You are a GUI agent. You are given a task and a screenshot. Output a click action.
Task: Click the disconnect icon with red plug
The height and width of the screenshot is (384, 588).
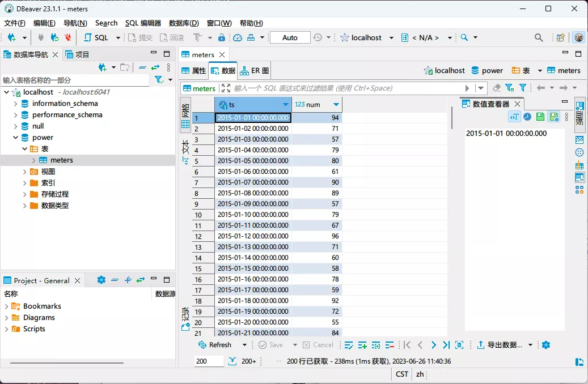click(68, 37)
